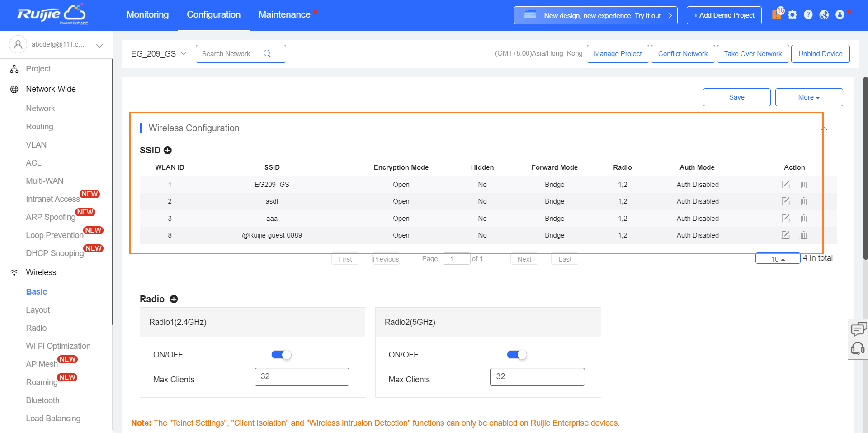Edit the @Ruijie-guest-0889 SSID row
The image size is (868, 433).
[786, 235]
